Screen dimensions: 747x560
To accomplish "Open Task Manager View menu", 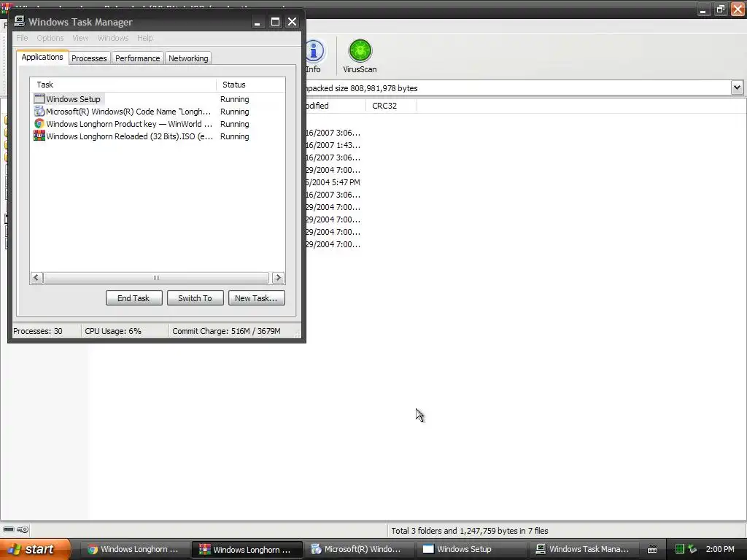I will point(80,38).
